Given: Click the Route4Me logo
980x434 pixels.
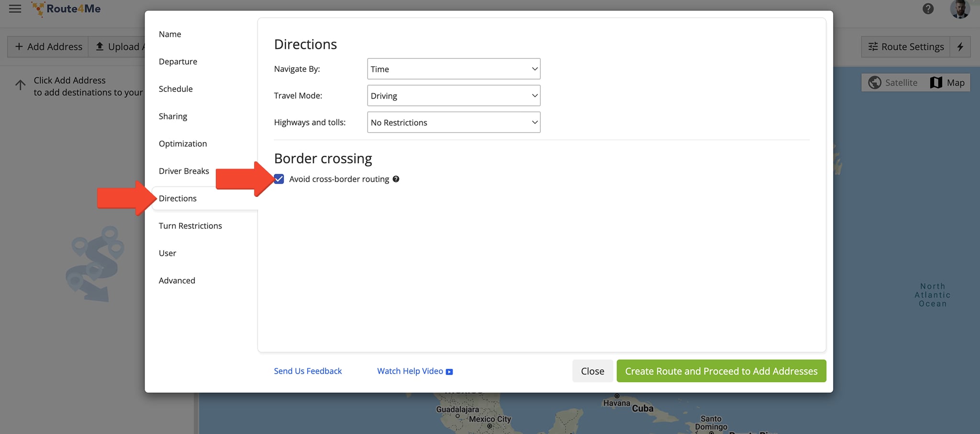Looking at the screenshot, I should click(67, 9).
